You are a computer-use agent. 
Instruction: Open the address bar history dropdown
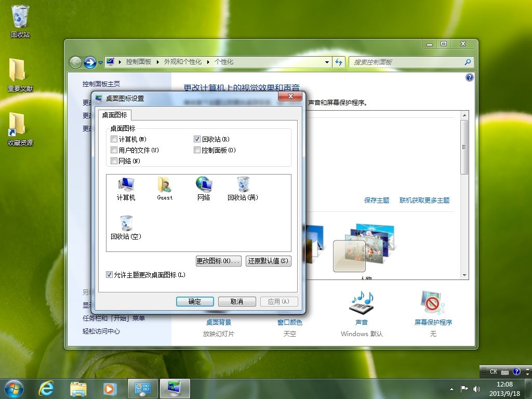pyautogui.click(x=327, y=62)
